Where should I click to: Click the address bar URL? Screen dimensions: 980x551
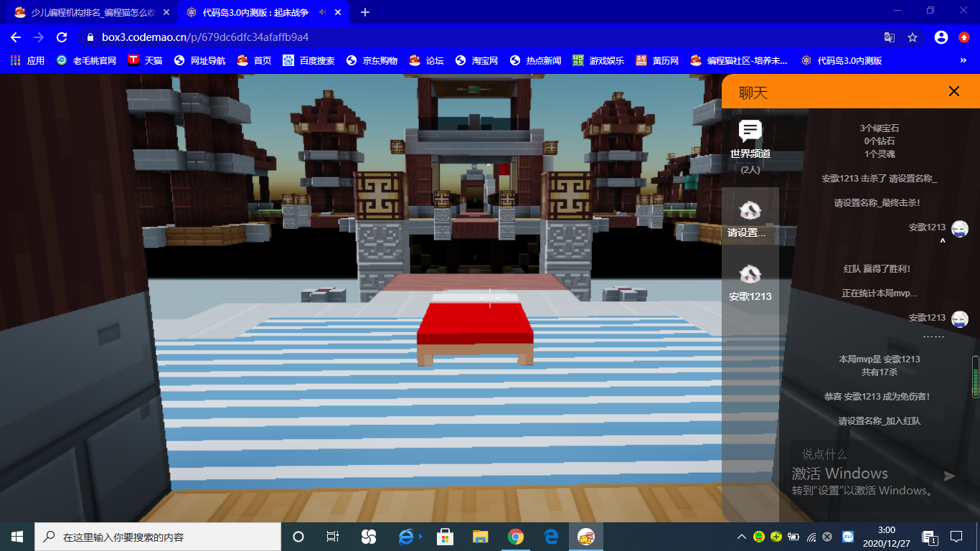point(205,37)
